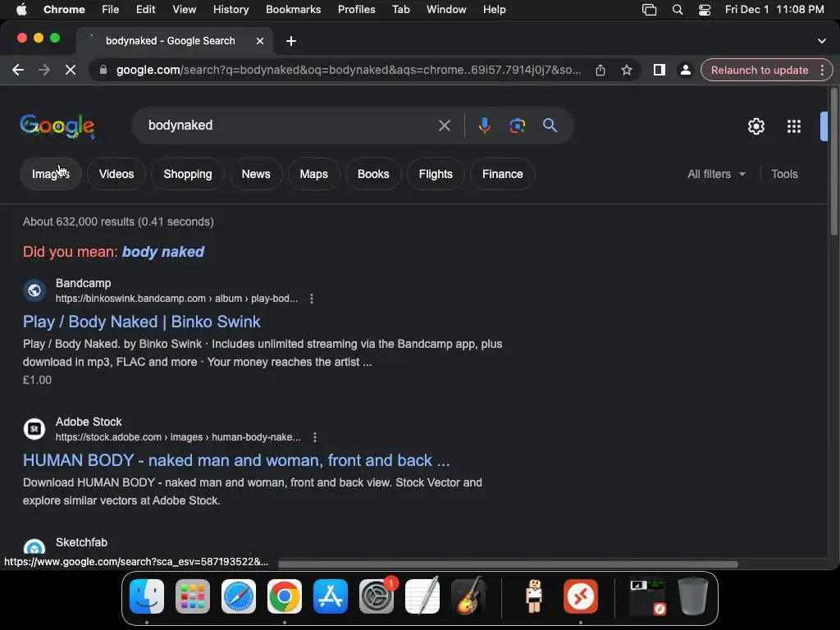Click the Bandcamp source URL
840x630 pixels.
pyautogui.click(x=177, y=299)
